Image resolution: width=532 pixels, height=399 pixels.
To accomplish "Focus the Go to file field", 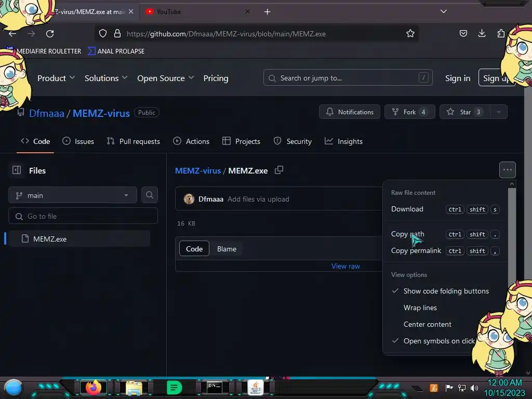I will tap(83, 216).
